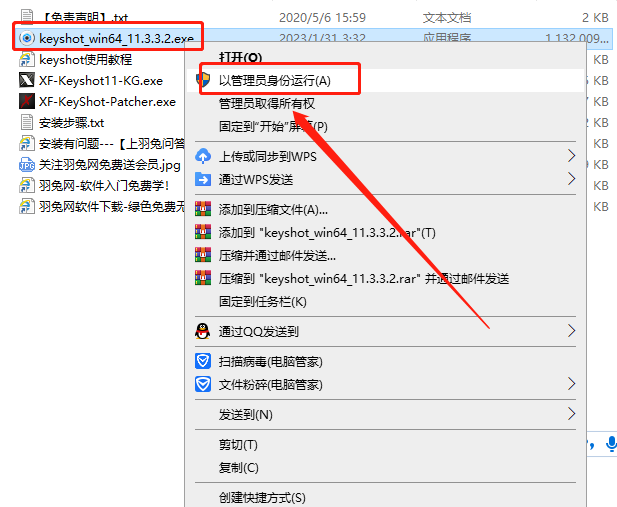This screenshot has width=617, height=507.
Task: Select file name XF-Keyshot11-KG.exe
Action: click(x=101, y=80)
